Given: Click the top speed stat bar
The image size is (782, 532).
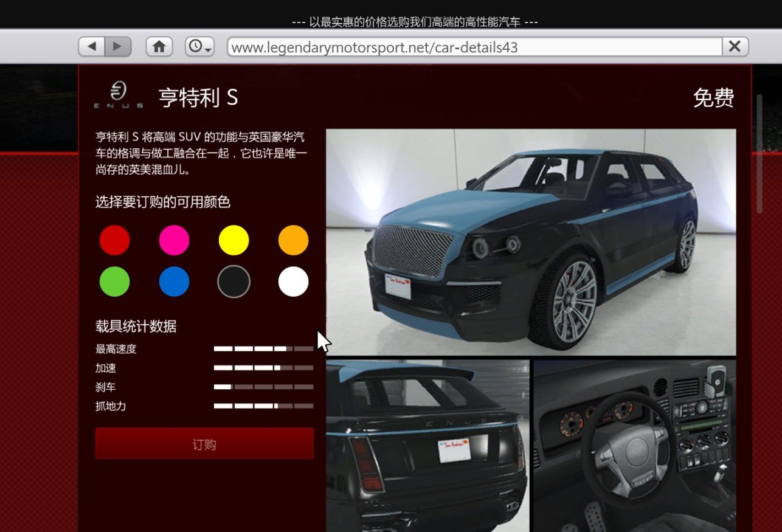Looking at the screenshot, I should coord(263,349).
